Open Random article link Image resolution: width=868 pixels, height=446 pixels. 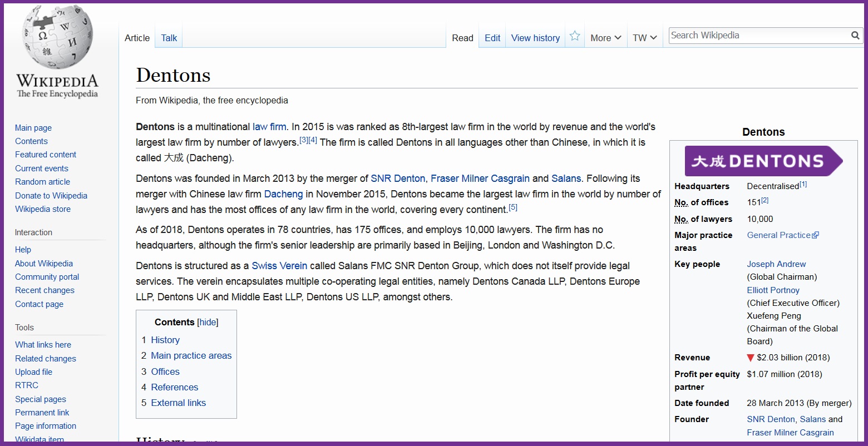[x=42, y=182]
